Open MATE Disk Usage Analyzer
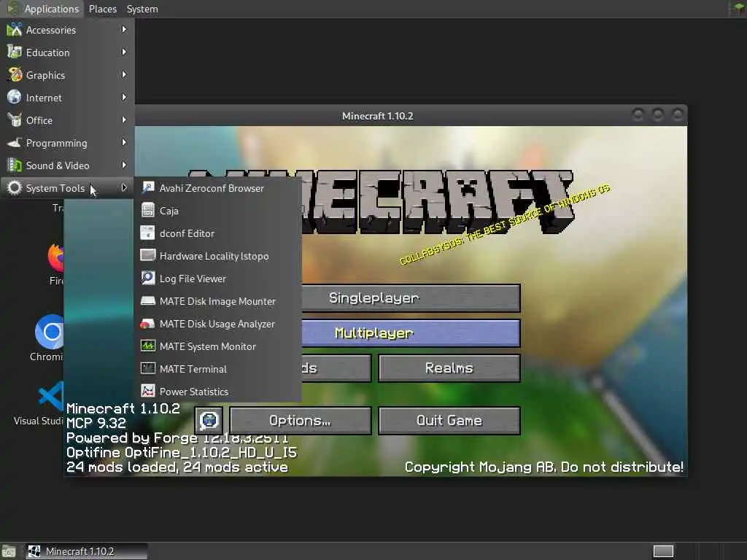 pyautogui.click(x=218, y=324)
